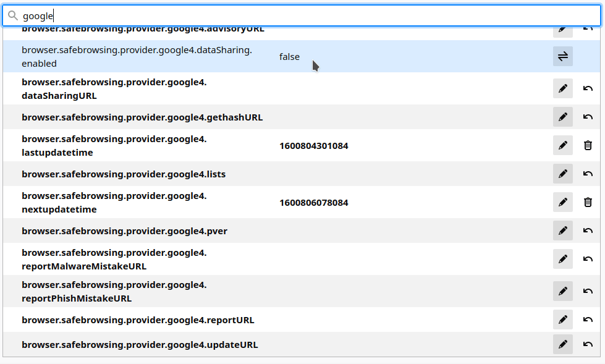
Task: Edit the nextupdatetime preference
Action: click(x=562, y=202)
